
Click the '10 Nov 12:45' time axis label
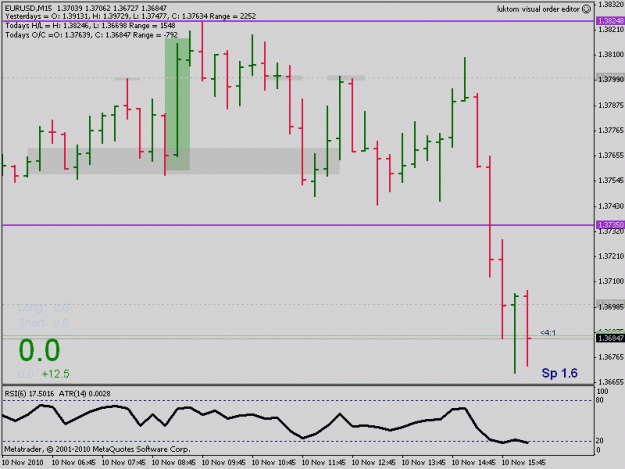point(373,463)
